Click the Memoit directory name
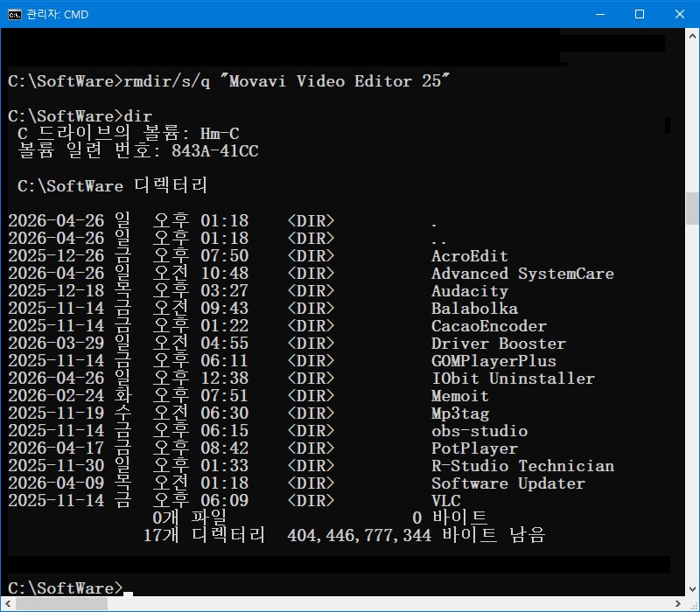Viewport: 700px width, 612px height. 460,396
